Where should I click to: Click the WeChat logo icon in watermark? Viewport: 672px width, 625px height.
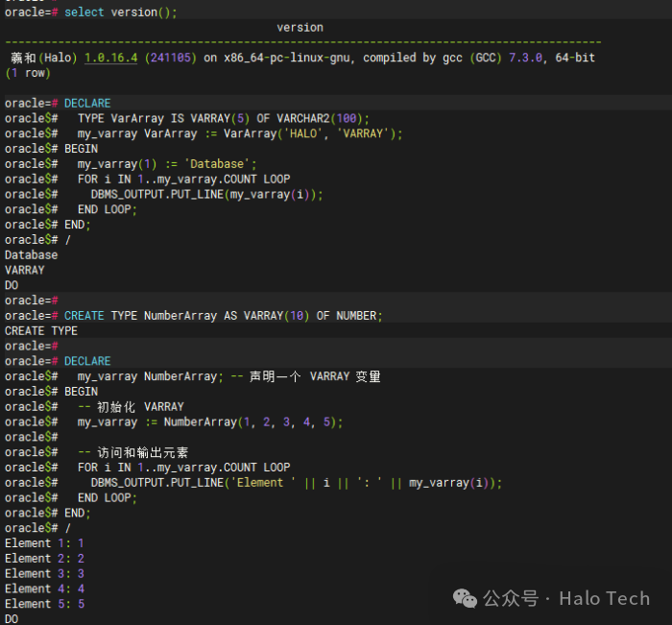(465, 597)
